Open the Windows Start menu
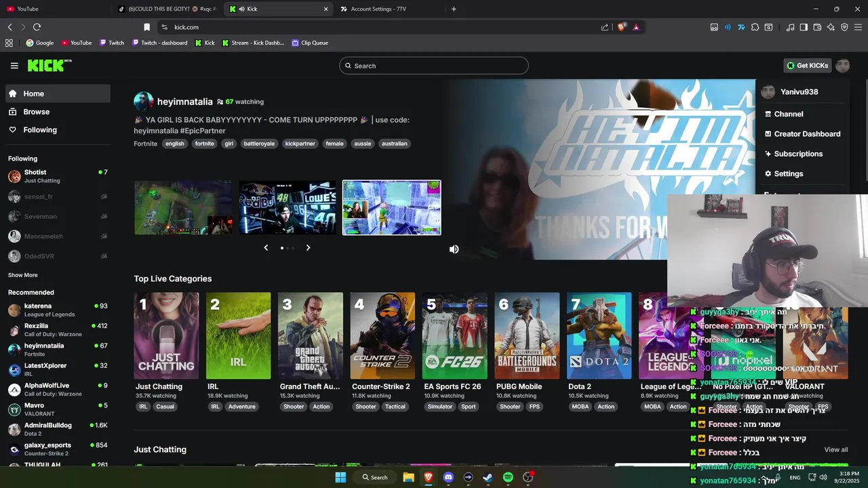868x488 pixels. pos(340,477)
